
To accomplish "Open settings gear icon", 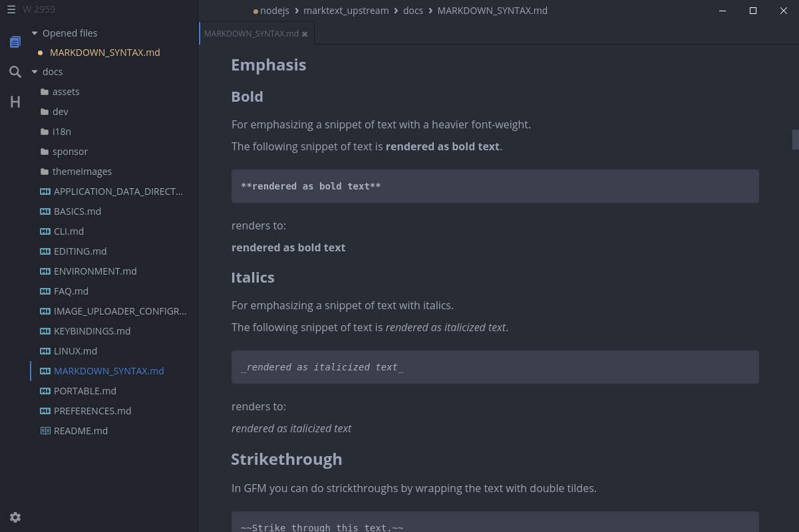I will [x=15, y=517].
